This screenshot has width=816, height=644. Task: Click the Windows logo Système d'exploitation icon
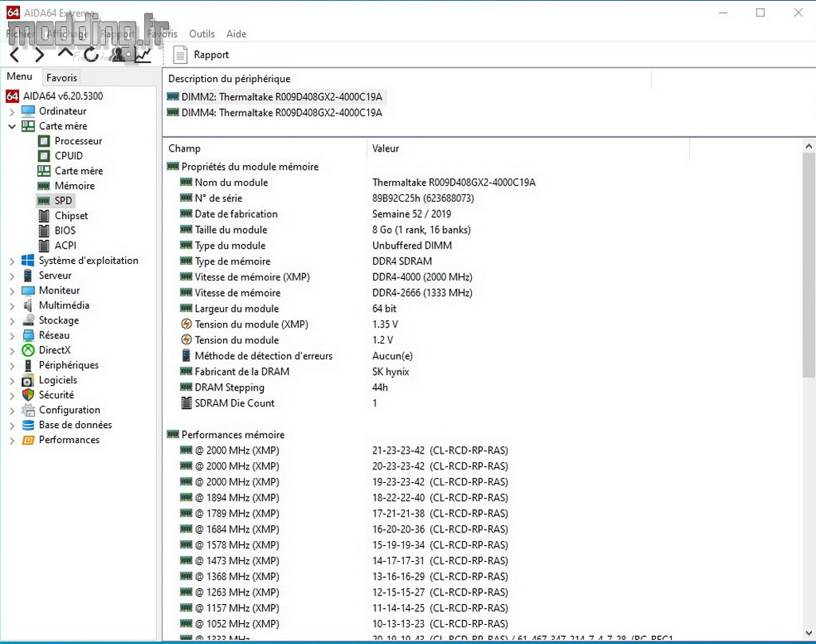(x=28, y=261)
